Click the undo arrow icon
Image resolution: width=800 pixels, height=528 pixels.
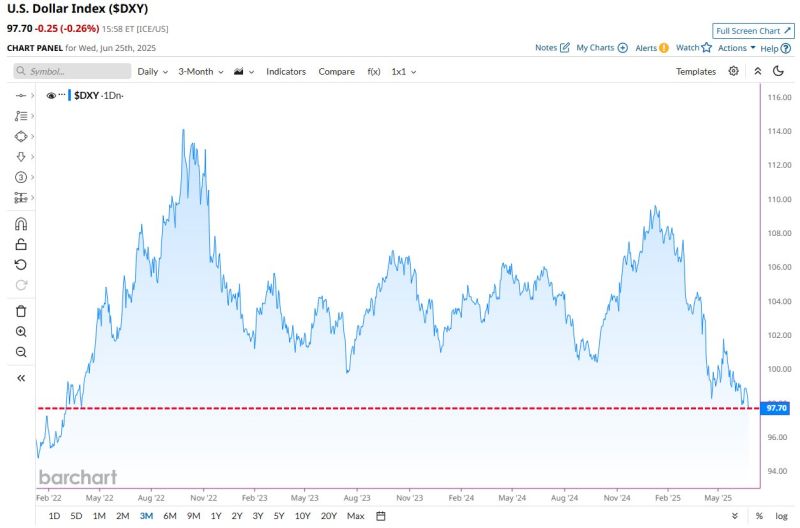click(x=21, y=264)
